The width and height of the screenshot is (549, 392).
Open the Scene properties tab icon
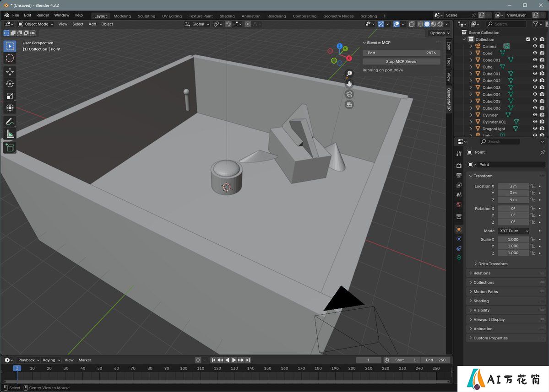tap(459, 195)
